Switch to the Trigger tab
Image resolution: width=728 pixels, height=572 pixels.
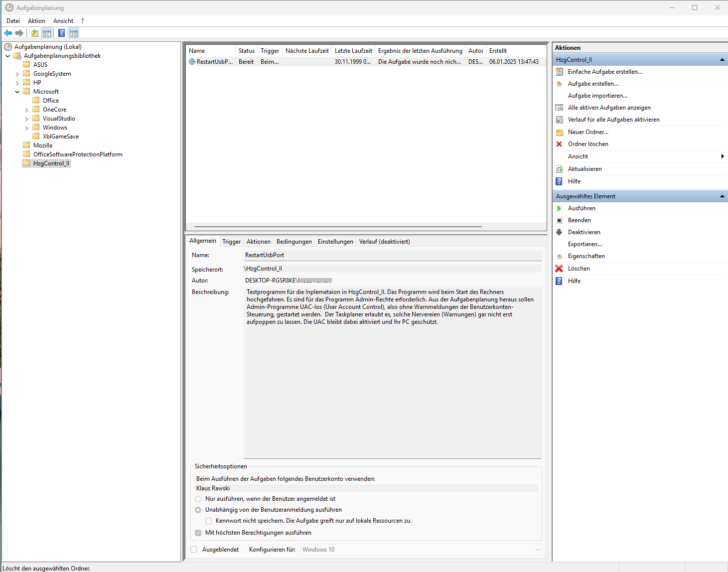click(232, 242)
